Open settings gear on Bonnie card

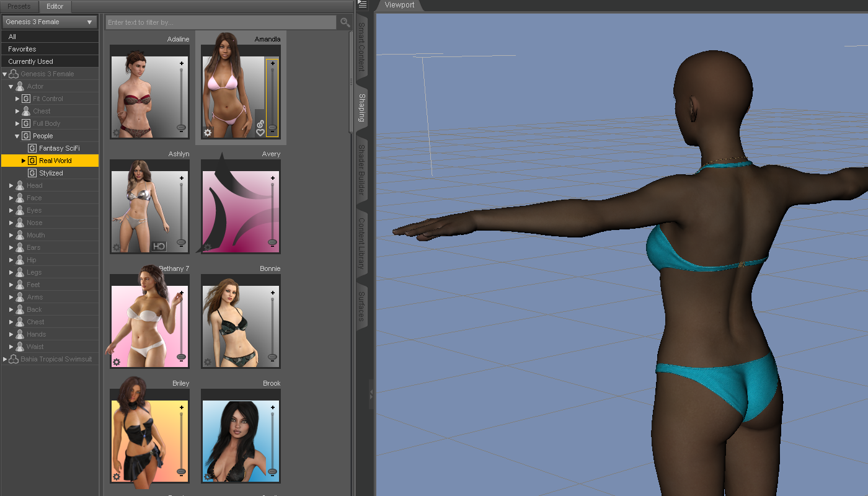(208, 362)
